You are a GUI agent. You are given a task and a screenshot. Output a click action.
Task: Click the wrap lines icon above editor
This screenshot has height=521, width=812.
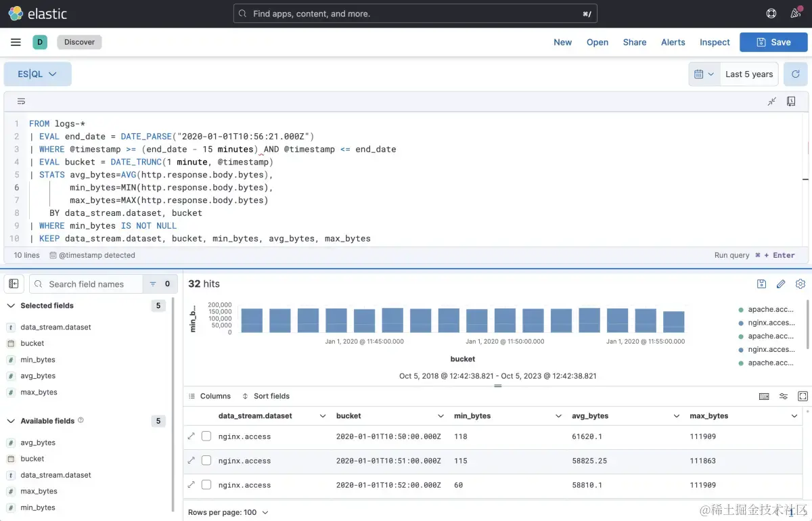tap(21, 101)
